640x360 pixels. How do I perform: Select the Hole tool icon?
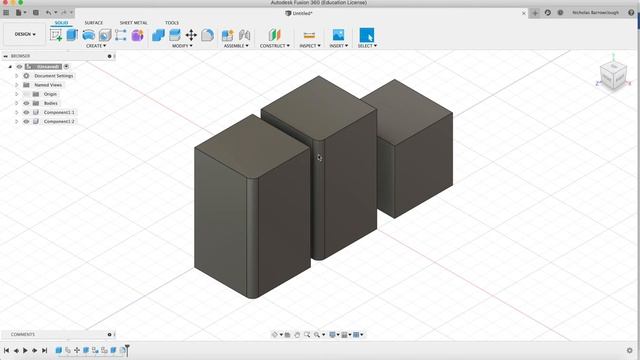point(105,35)
